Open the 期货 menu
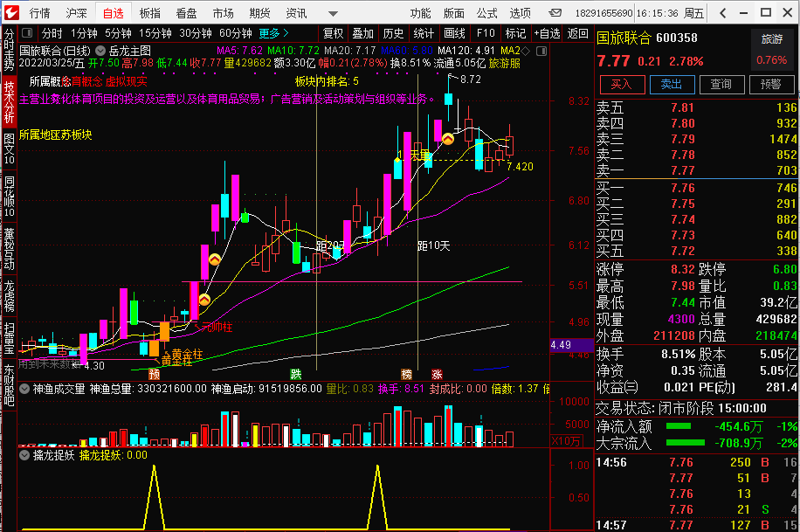The width and height of the screenshot is (800, 532). click(259, 13)
